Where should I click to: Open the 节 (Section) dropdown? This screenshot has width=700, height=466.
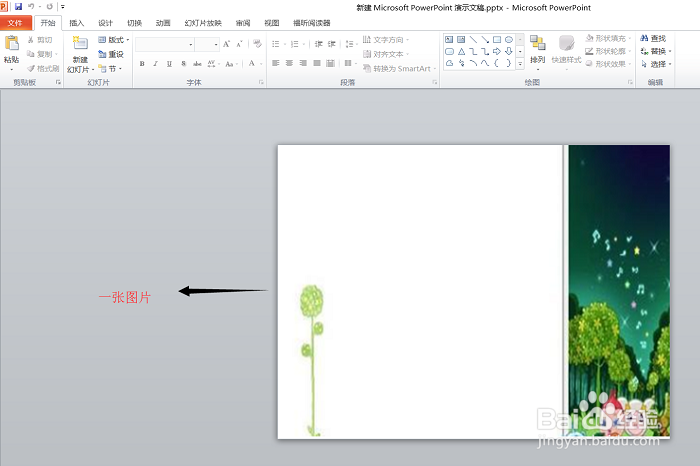point(110,69)
